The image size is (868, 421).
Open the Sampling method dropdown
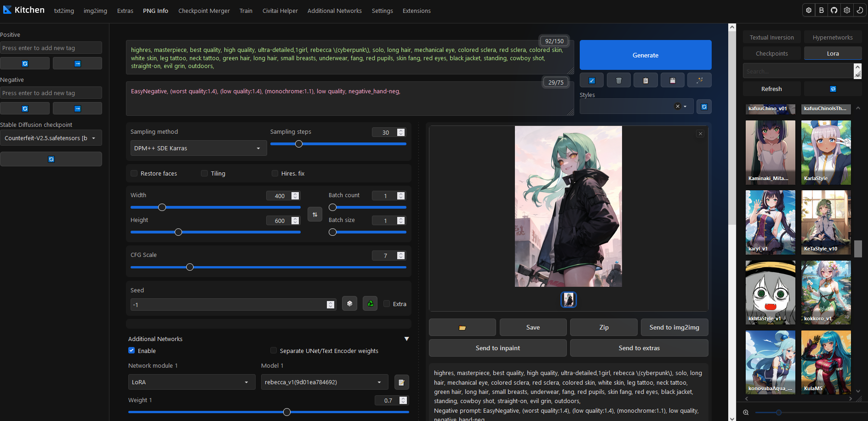tap(198, 148)
